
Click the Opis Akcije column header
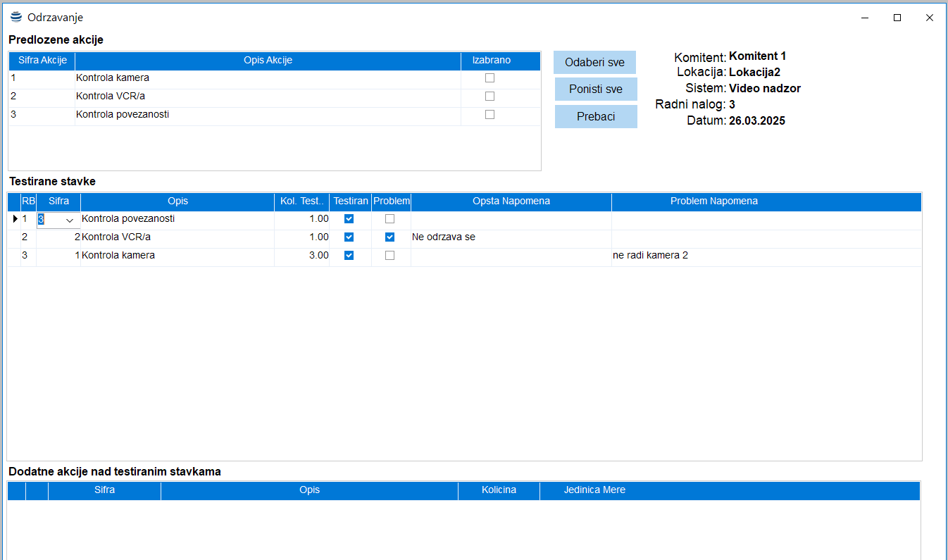point(268,61)
